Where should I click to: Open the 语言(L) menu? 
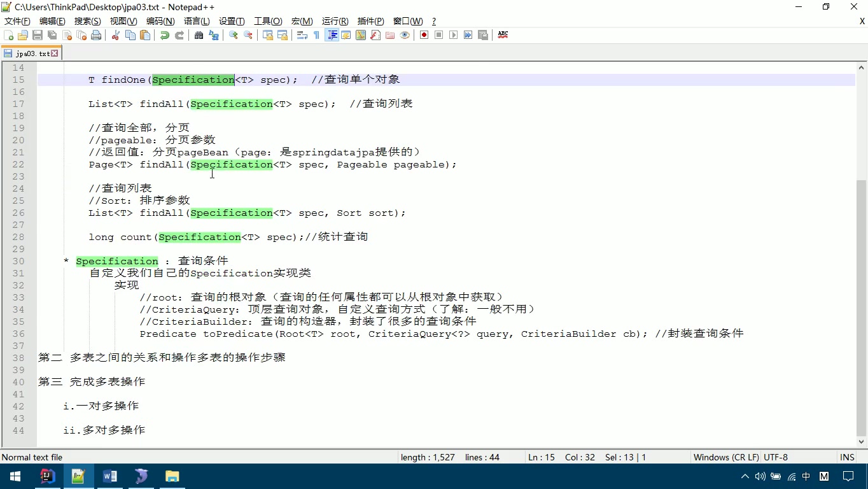[x=197, y=21]
